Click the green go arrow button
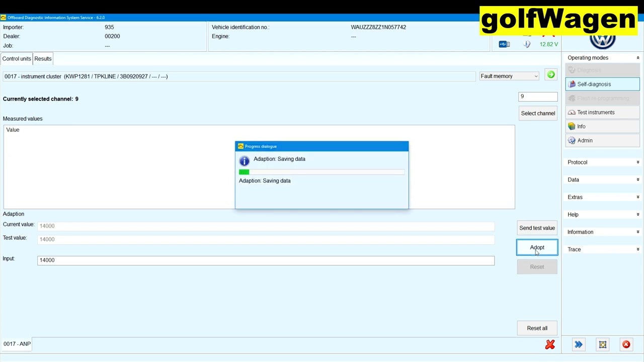 point(551,75)
